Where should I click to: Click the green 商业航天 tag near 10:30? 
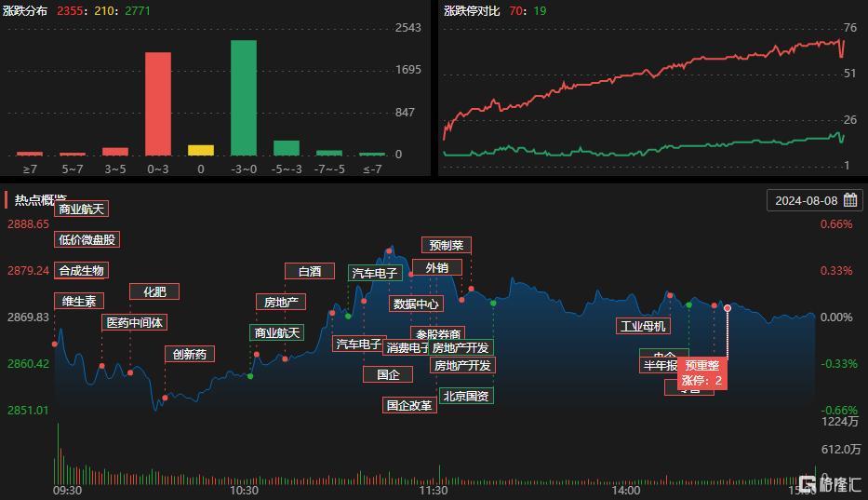tap(277, 332)
